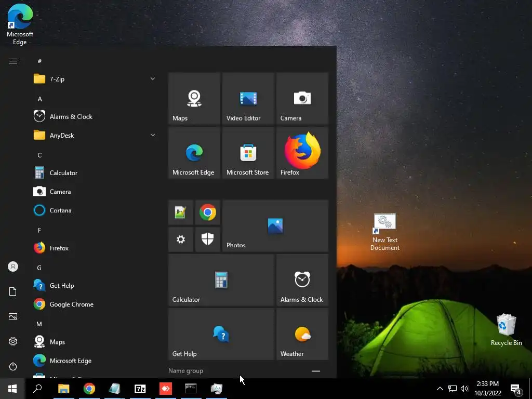Screen dimensions: 532x399
Task: Click the small Settings gear tile
Action: click(181, 240)
